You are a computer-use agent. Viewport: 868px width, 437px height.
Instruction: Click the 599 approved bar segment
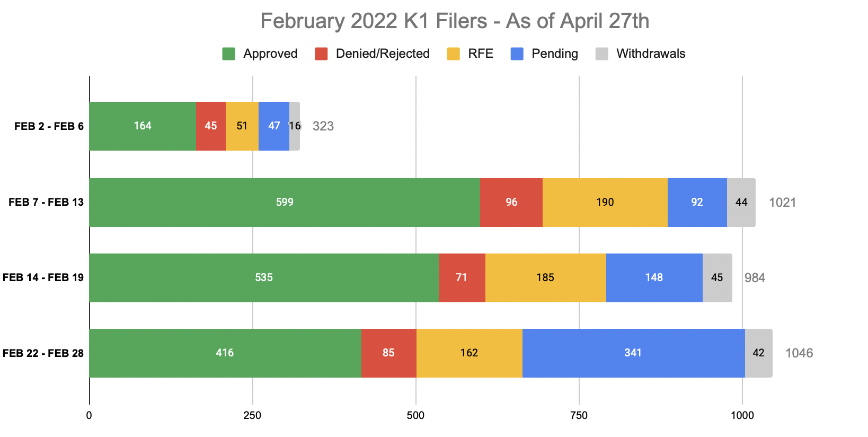pos(285,203)
